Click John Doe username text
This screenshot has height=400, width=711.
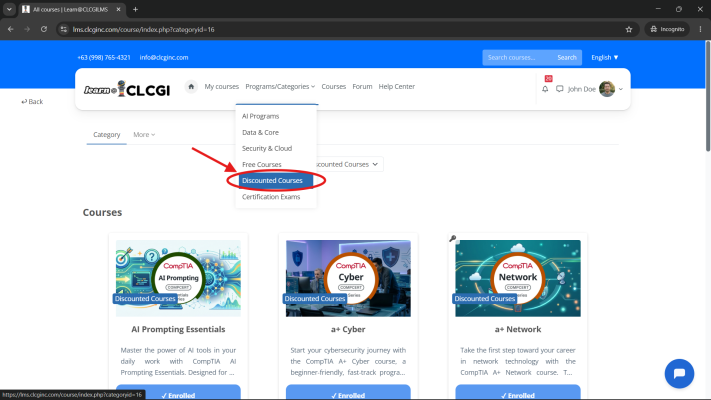point(581,89)
